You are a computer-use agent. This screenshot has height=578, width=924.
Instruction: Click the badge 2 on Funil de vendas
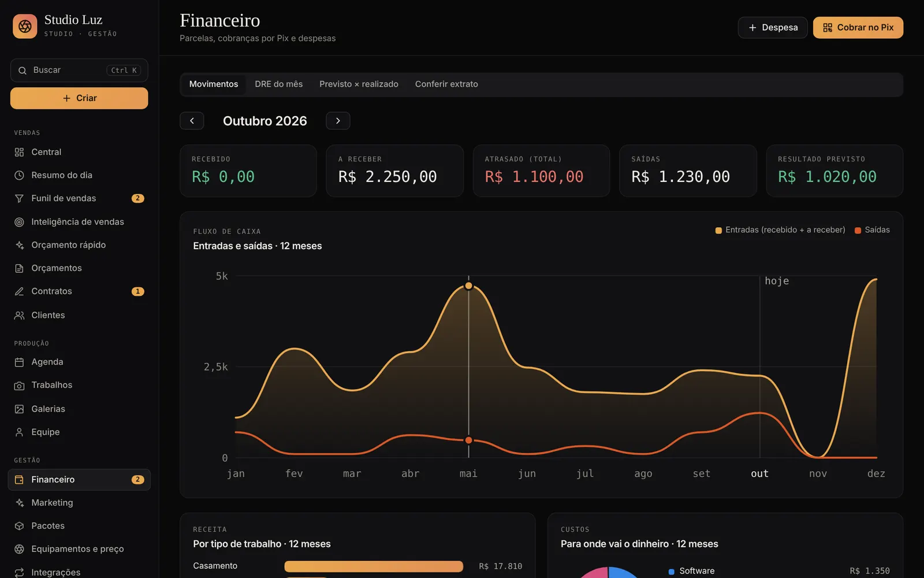click(x=137, y=198)
